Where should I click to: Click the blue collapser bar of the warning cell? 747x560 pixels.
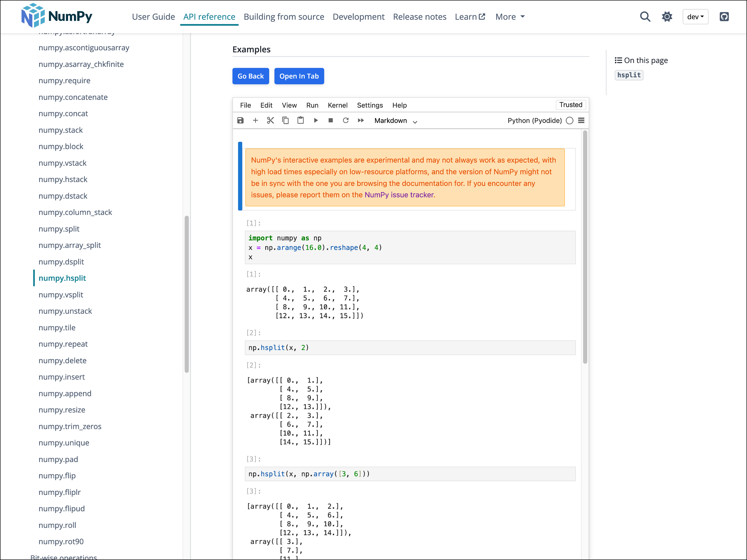[x=240, y=176]
